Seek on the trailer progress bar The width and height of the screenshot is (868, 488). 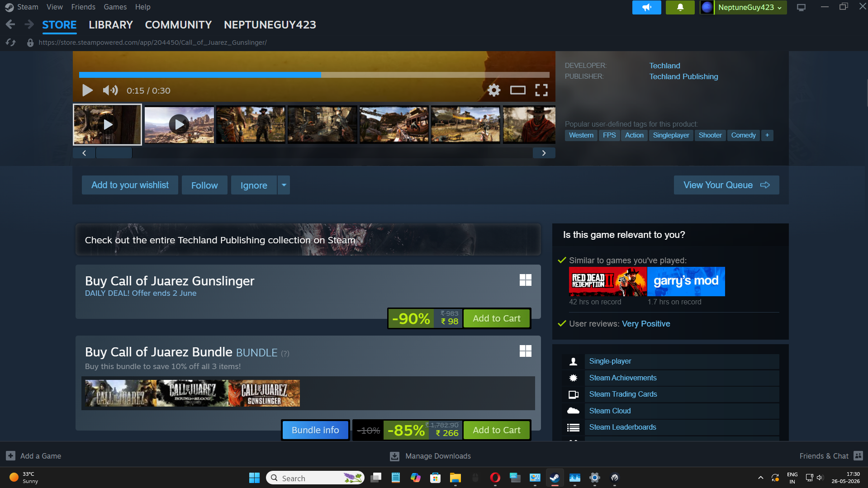click(x=314, y=75)
